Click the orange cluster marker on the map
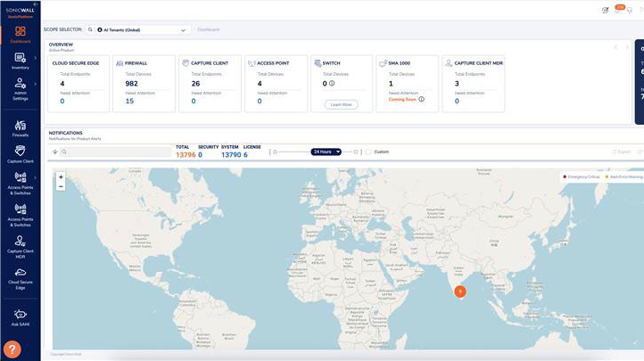644x361 pixels. click(x=460, y=291)
